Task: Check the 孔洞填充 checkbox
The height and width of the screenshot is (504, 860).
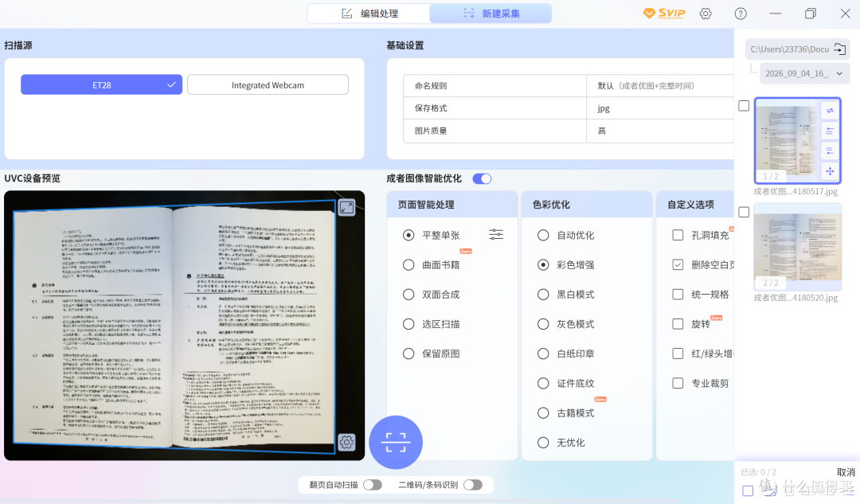Action: pos(678,235)
